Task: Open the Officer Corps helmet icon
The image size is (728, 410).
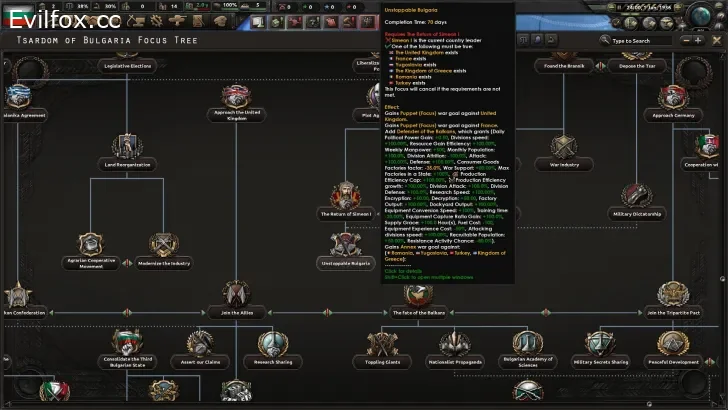Action: pyautogui.click(x=220, y=20)
